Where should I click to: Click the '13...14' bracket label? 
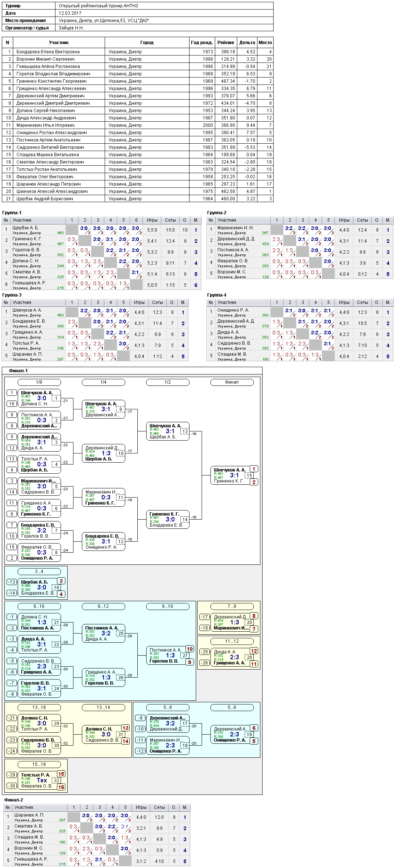click(103, 707)
